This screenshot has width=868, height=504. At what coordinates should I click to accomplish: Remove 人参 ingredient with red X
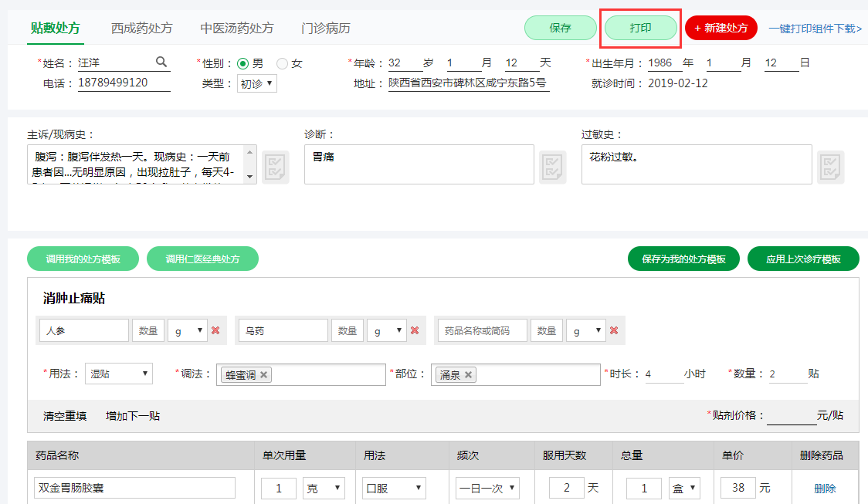215,330
